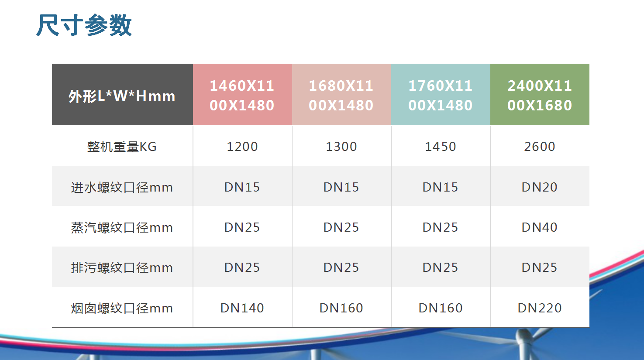Select the 1450 weight cell

tap(440, 147)
